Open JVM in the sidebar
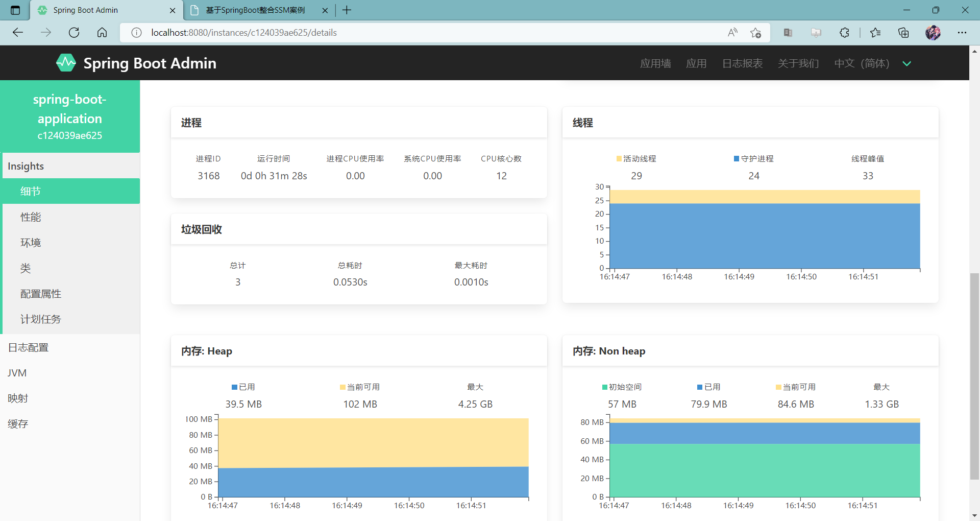This screenshot has width=980, height=521. [70, 373]
